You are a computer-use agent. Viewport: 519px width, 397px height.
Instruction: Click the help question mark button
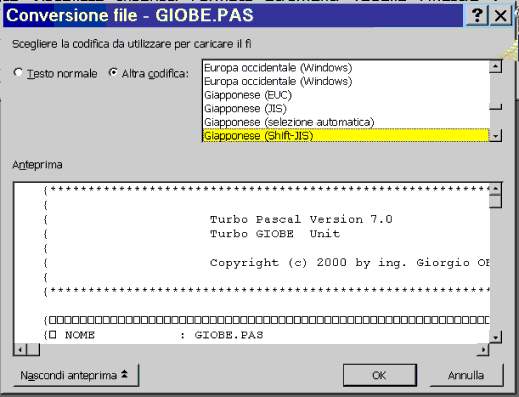pos(477,16)
